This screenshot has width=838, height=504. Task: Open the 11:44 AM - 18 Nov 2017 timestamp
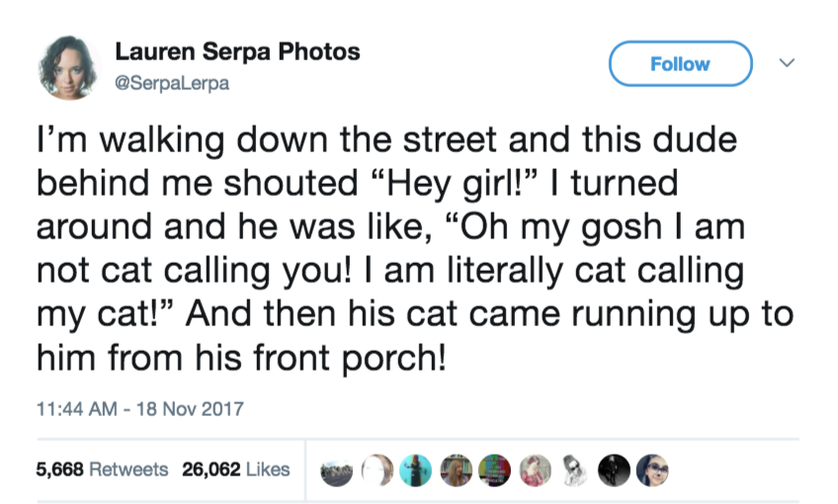(x=140, y=407)
